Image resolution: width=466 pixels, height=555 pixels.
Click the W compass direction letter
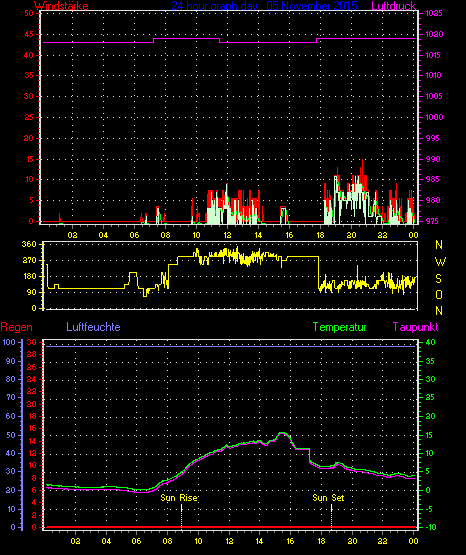click(x=440, y=262)
